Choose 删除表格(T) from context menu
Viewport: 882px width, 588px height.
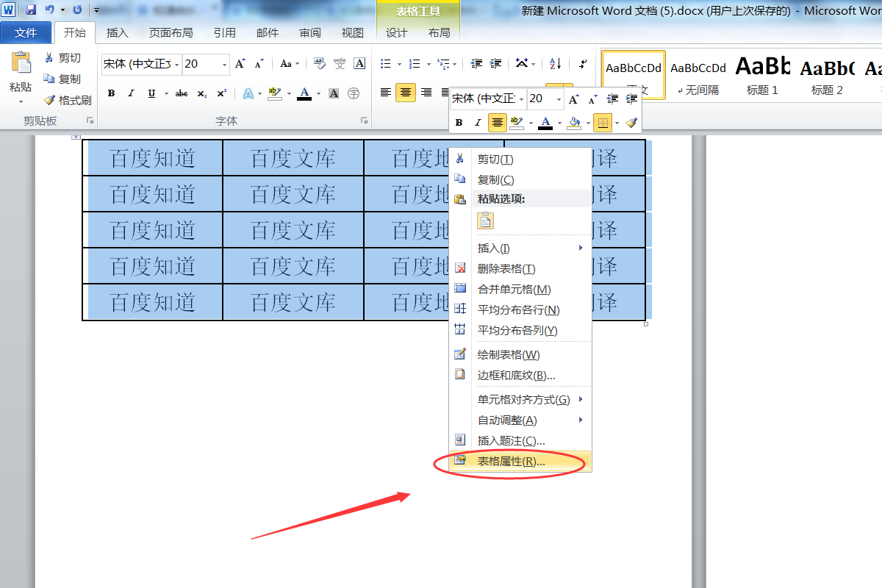click(520, 269)
